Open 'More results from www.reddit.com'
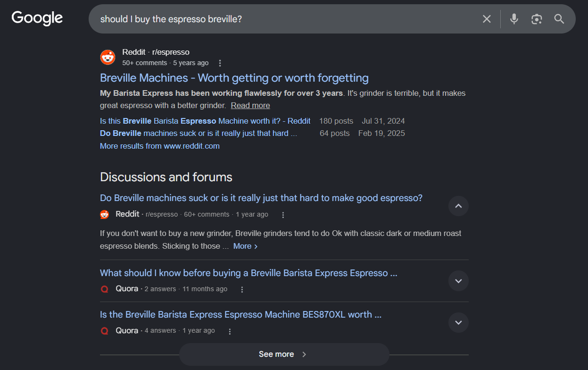The image size is (588, 370). (x=160, y=146)
